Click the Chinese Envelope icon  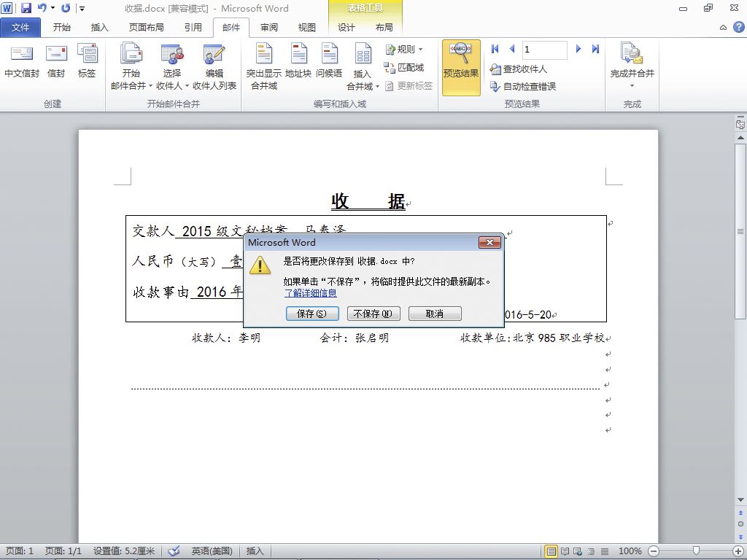pyautogui.click(x=22, y=61)
